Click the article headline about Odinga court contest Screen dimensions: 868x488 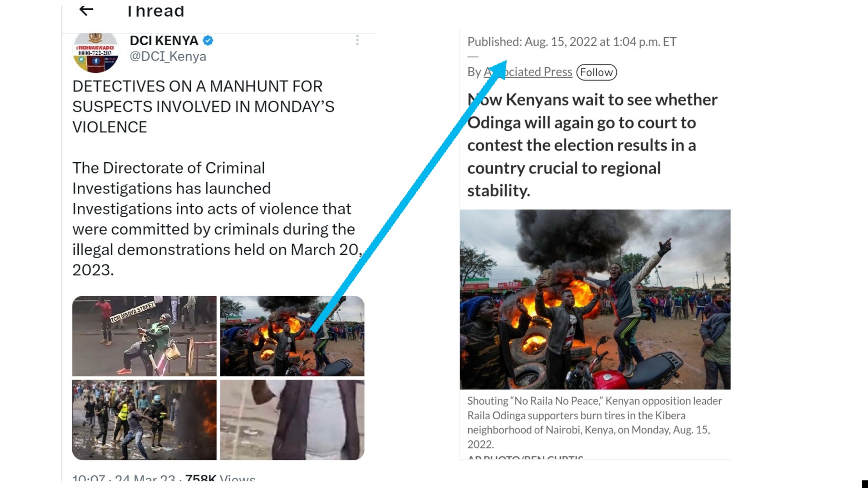click(592, 145)
